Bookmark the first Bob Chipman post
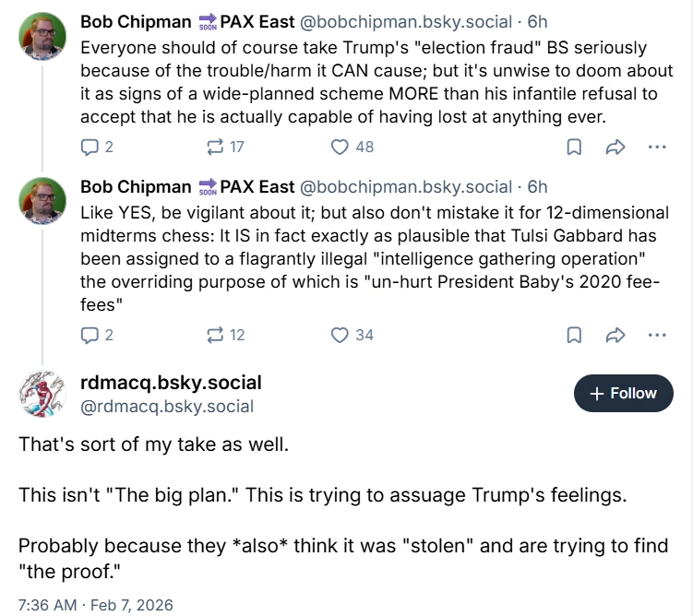 pos(574,147)
